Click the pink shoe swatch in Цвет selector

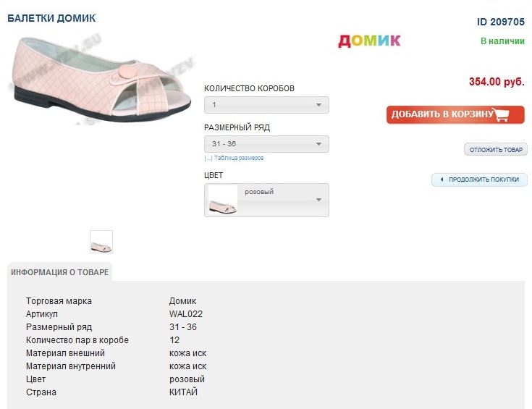pyautogui.click(x=223, y=201)
